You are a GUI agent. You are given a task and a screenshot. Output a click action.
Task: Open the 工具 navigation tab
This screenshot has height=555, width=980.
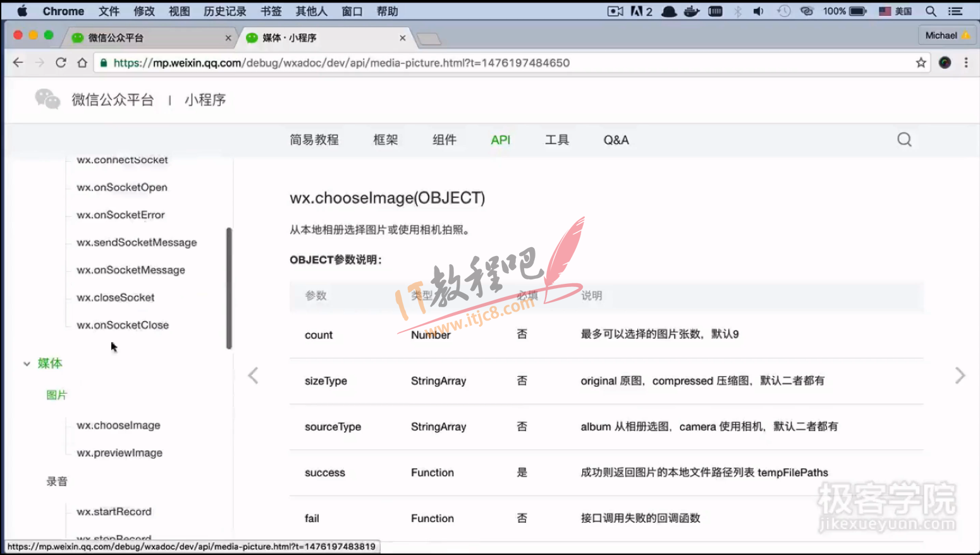point(557,140)
